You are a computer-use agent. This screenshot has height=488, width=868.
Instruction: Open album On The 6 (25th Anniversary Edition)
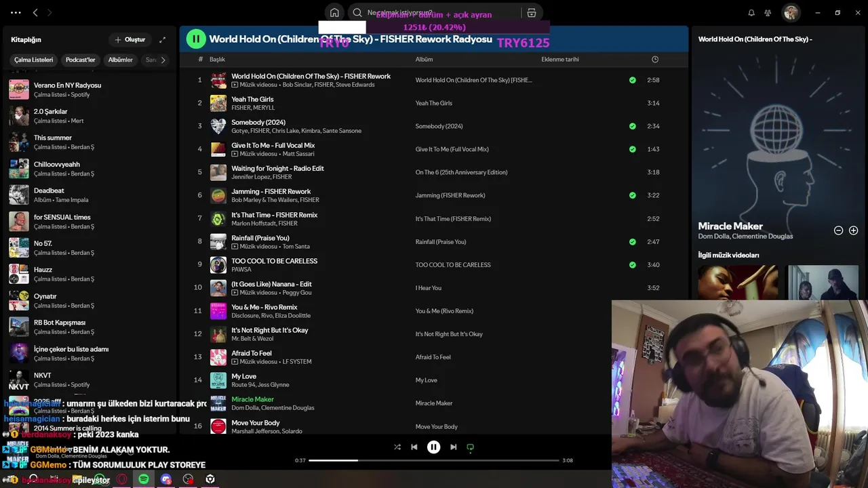(461, 172)
